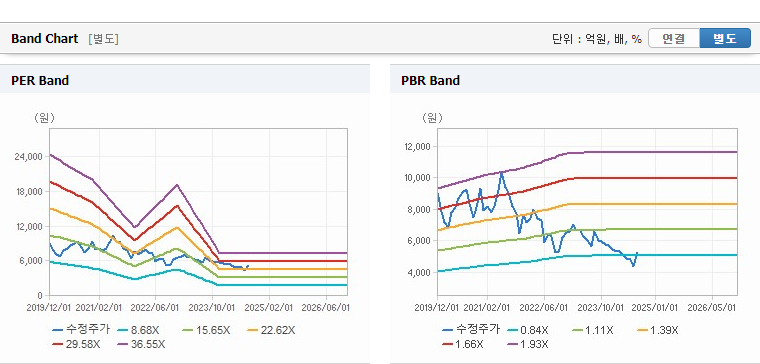The height and width of the screenshot is (364, 760).
Task: Toggle 22.62X legend entry
Action: 271,330
